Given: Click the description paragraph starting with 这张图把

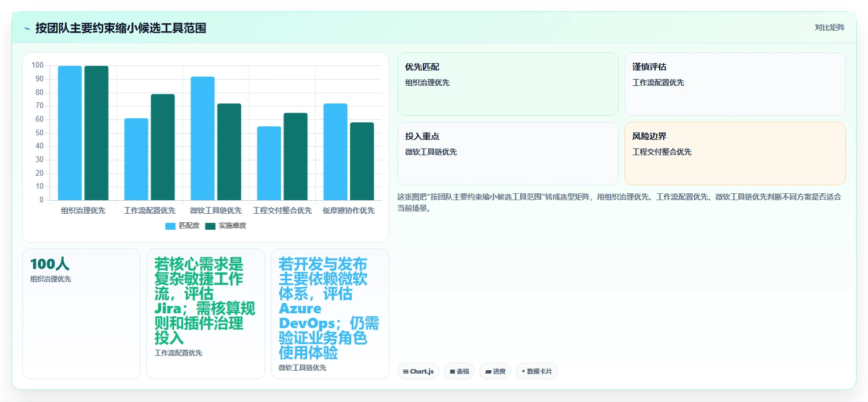Looking at the screenshot, I should pyautogui.click(x=619, y=202).
